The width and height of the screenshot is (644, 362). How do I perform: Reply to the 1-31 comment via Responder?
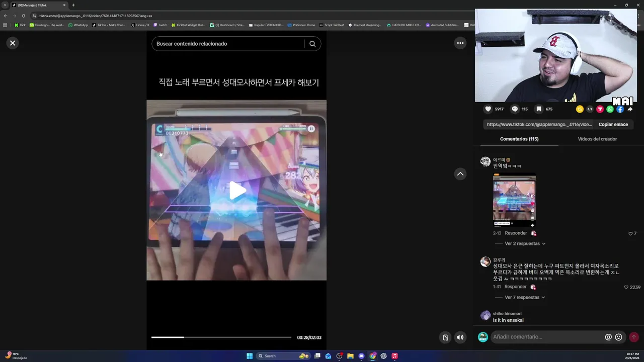[x=516, y=287]
